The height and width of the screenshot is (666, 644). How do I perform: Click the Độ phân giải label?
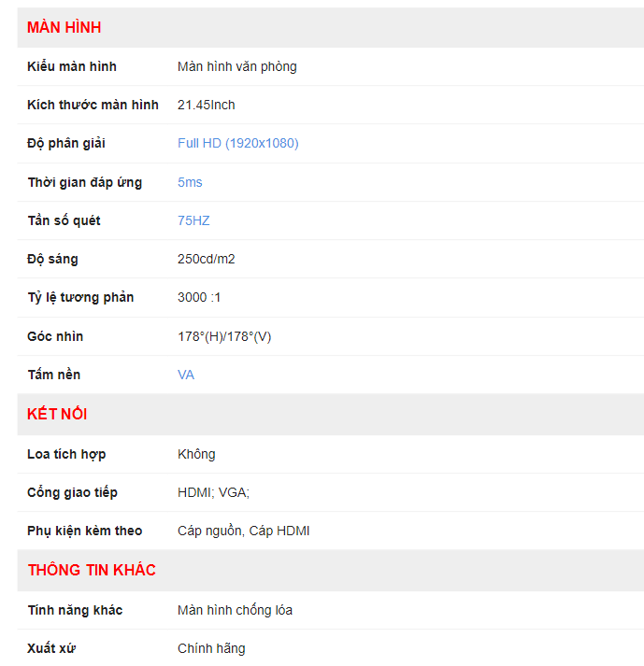pos(66,143)
